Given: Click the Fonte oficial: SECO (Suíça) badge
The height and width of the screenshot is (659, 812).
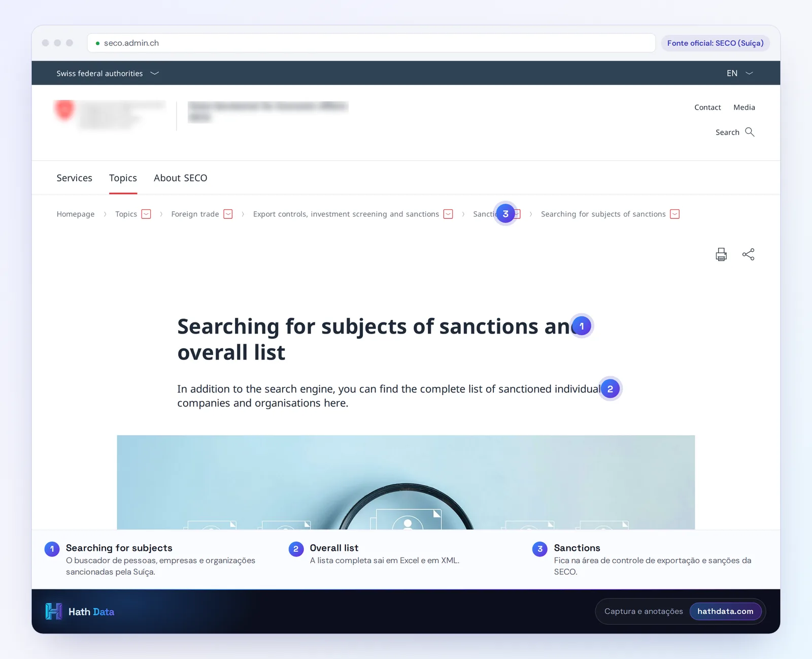Looking at the screenshot, I should pos(715,43).
